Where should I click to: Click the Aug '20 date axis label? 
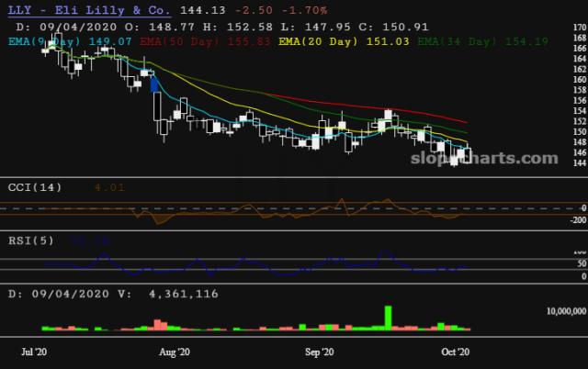point(174,351)
